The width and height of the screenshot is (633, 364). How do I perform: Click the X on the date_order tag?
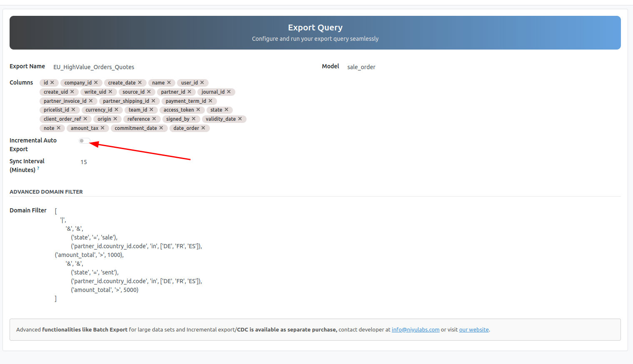pyautogui.click(x=203, y=128)
